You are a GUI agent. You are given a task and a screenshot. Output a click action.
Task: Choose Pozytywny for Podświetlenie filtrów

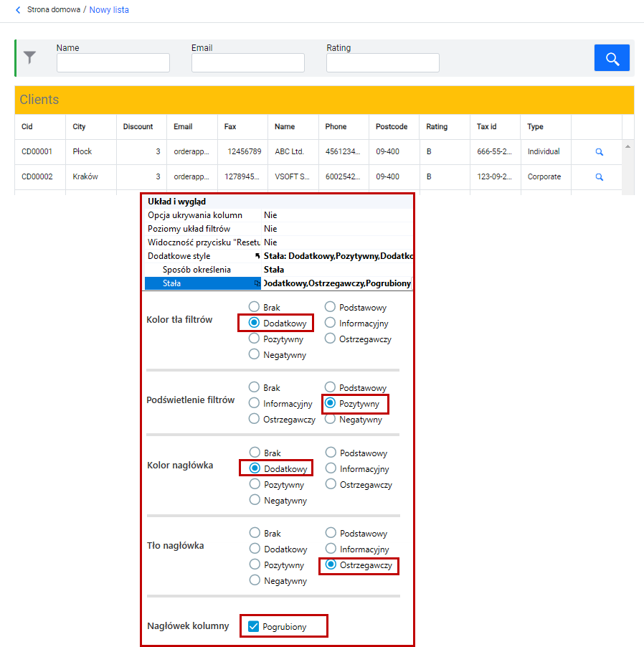330,403
